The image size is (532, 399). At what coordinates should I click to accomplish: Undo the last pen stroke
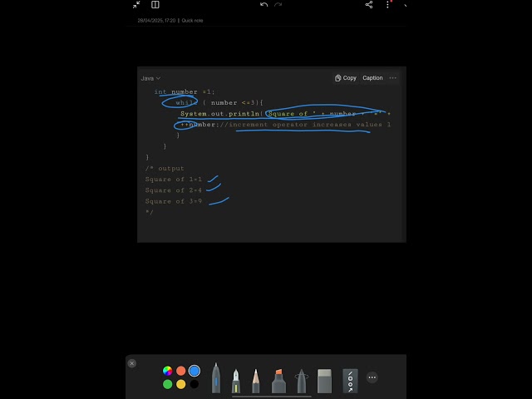click(x=264, y=5)
